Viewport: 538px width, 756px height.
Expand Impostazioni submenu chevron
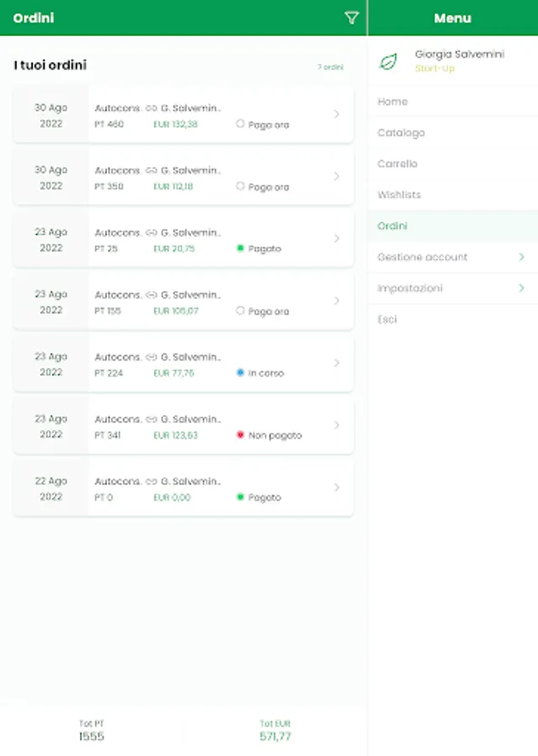point(521,288)
